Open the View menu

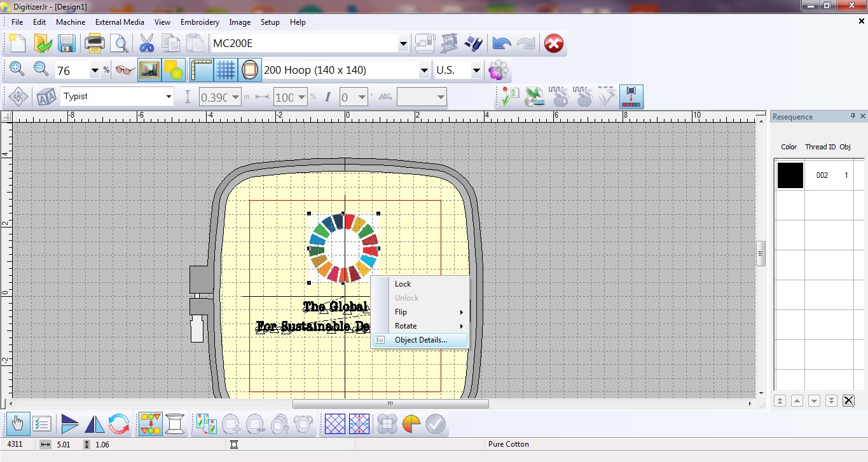click(162, 22)
